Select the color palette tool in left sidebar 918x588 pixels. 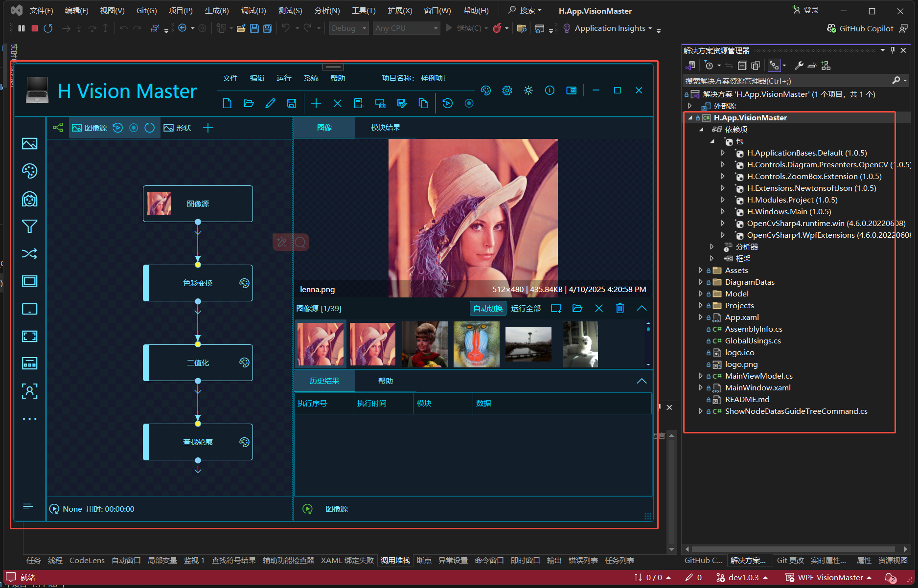[x=30, y=171]
